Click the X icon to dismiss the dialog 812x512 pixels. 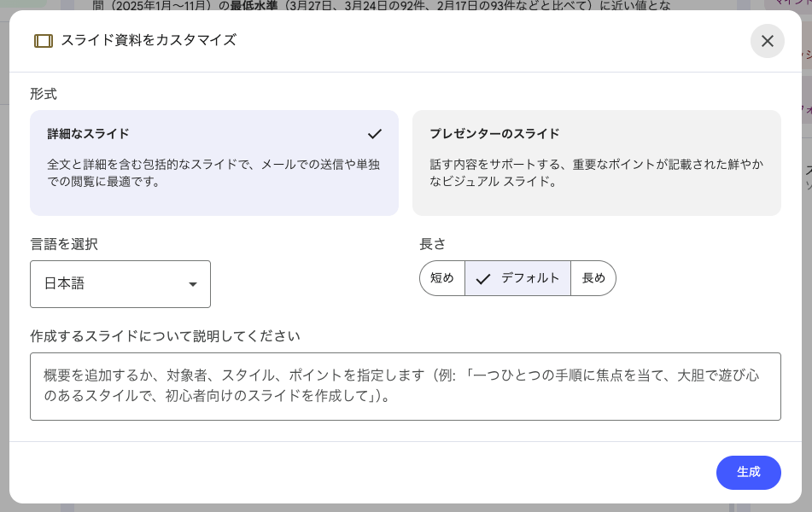[x=767, y=41]
